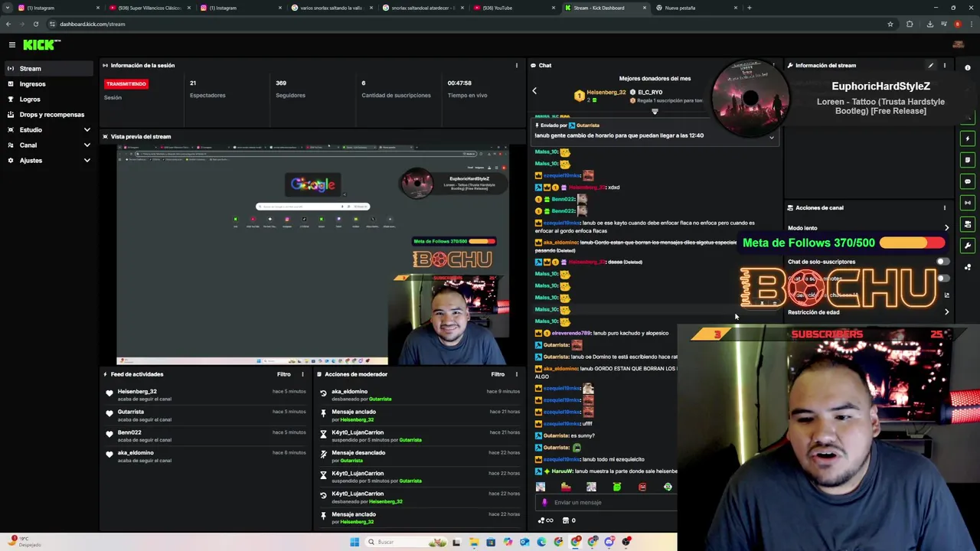The width and height of the screenshot is (980, 551).
Task: Open channel points infinity icon under chat
Action: click(545, 520)
